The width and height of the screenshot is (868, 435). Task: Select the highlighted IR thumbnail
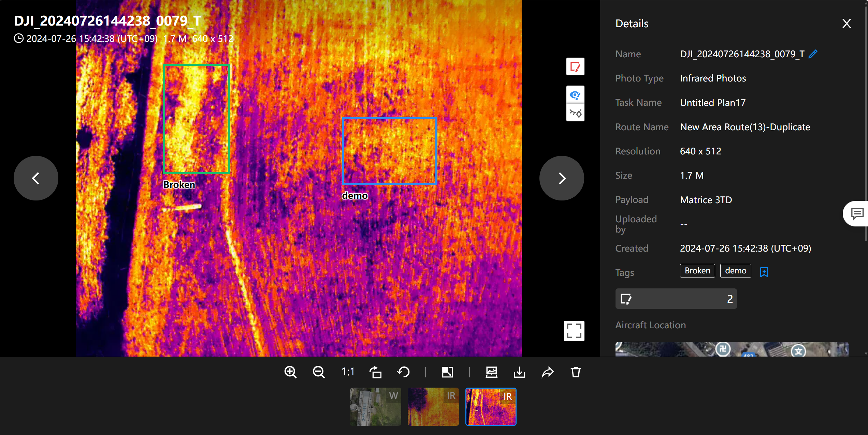(x=491, y=407)
